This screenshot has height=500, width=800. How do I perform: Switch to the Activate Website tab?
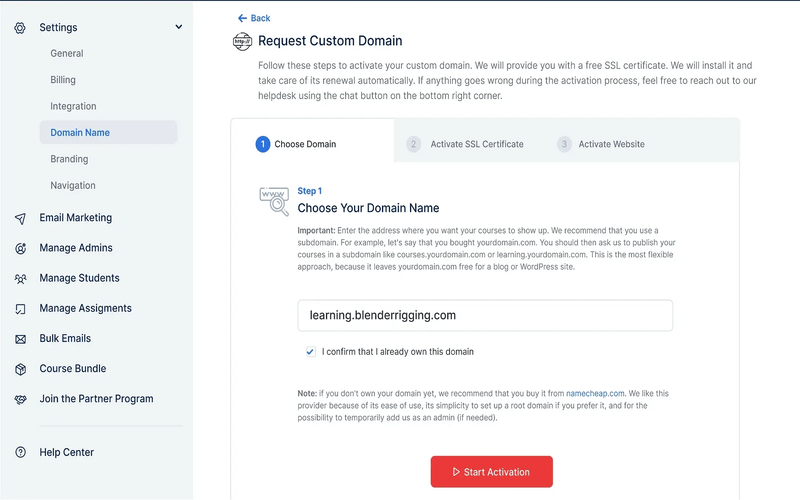click(x=611, y=144)
